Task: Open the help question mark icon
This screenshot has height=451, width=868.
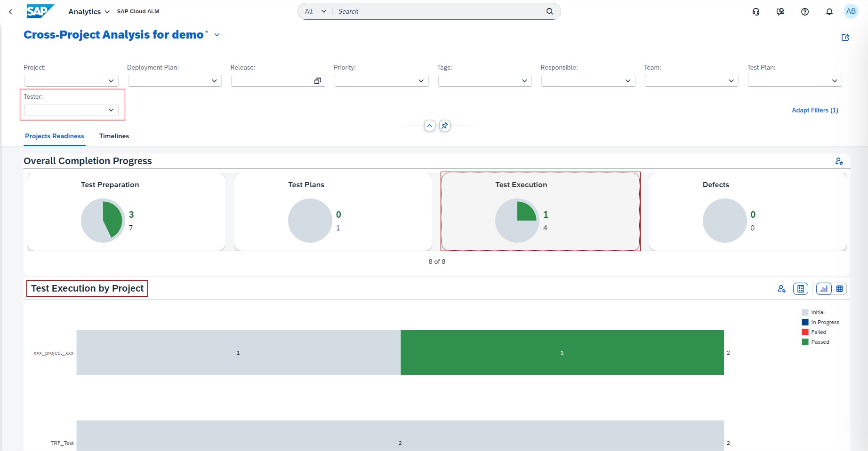Action: click(805, 12)
